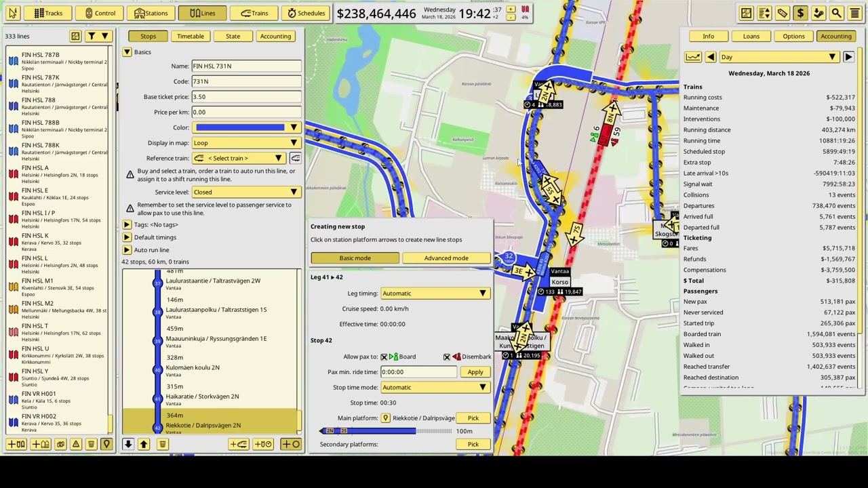This screenshot has height=488, width=868.
Task: Open the Loans tab
Action: coord(751,36)
